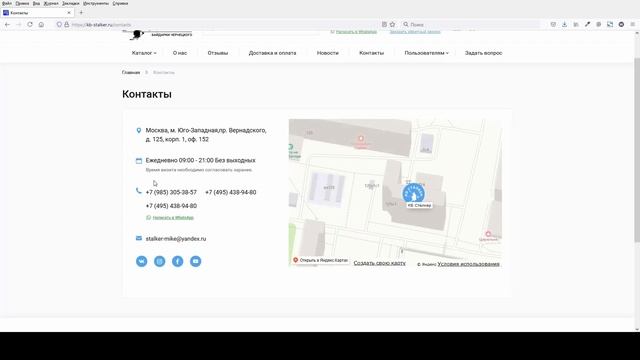Image resolution: width=640 pixels, height=360 pixels.
Task: Open the Справка menu
Action: (120, 3)
